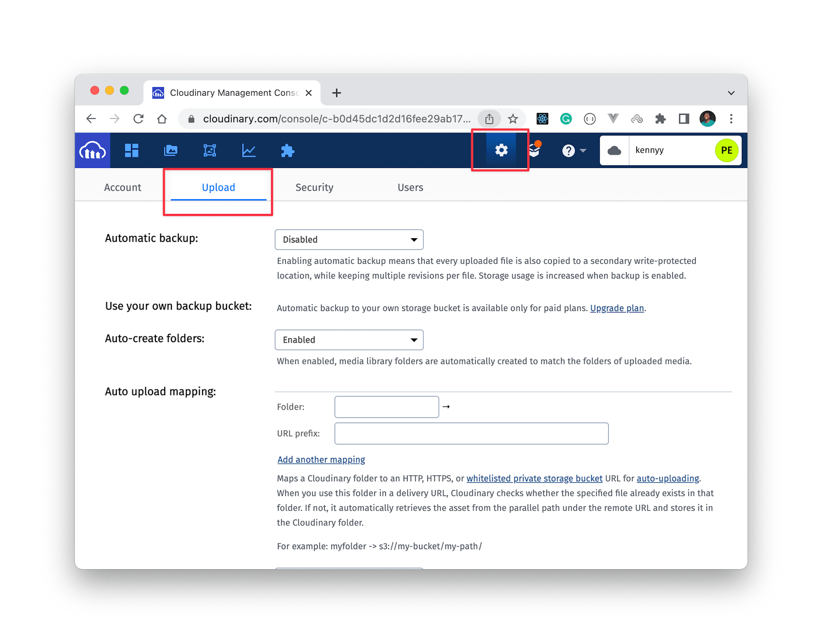Open the Reports chart icon
Image resolution: width=822 pixels, height=644 pixels.
click(x=249, y=150)
